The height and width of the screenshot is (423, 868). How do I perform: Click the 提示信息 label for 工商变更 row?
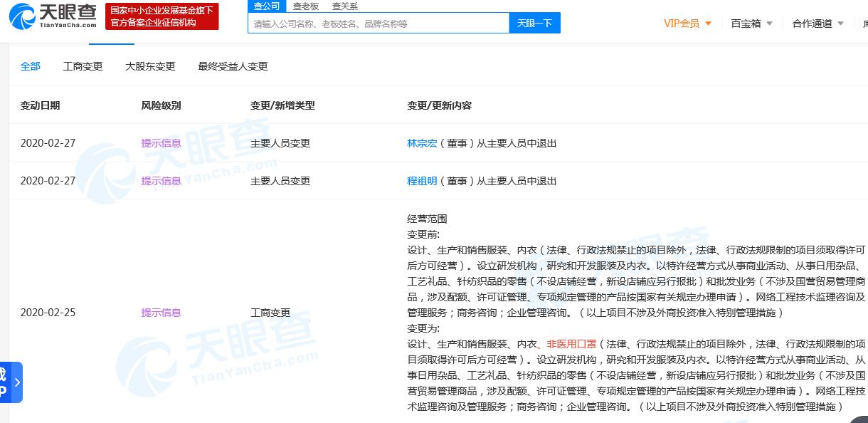(162, 313)
